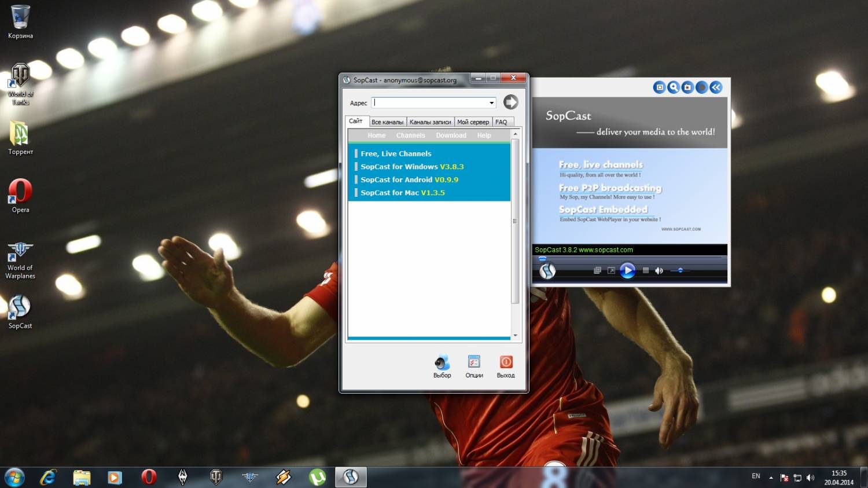Click the SopCast taskbar button
Image resolution: width=868 pixels, height=488 pixels.
[x=351, y=477]
